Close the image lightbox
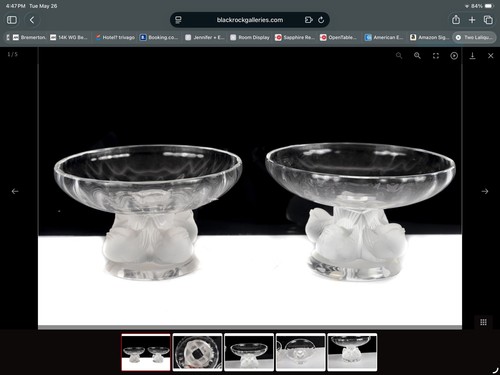 click(491, 56)
